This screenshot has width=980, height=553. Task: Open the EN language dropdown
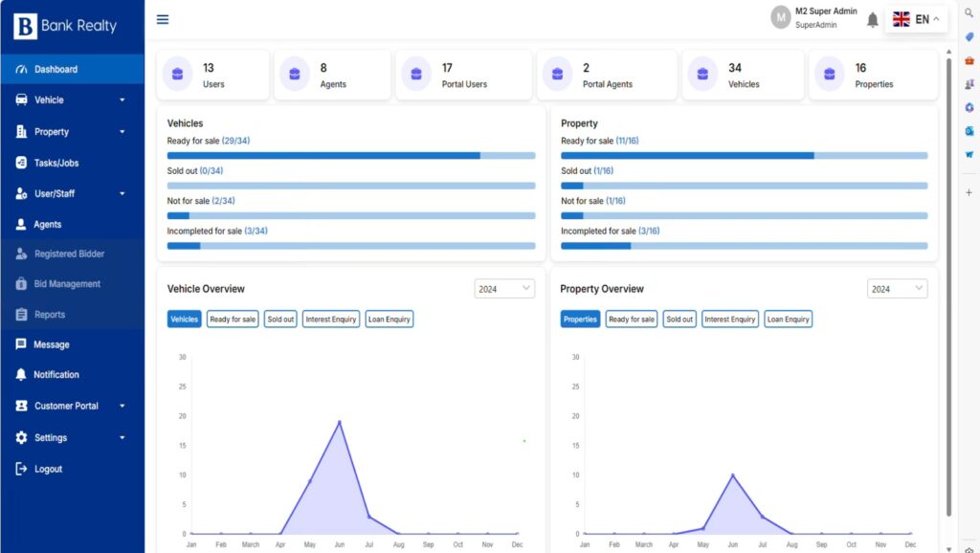click(916, 19)
